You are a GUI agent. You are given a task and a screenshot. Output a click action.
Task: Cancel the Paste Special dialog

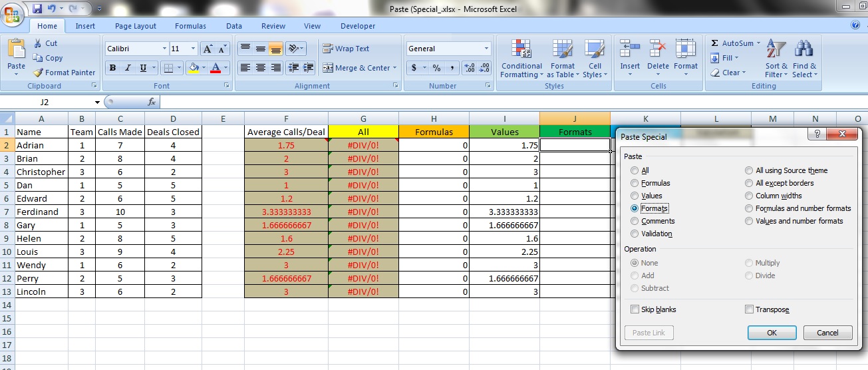[x=827, y=333]
